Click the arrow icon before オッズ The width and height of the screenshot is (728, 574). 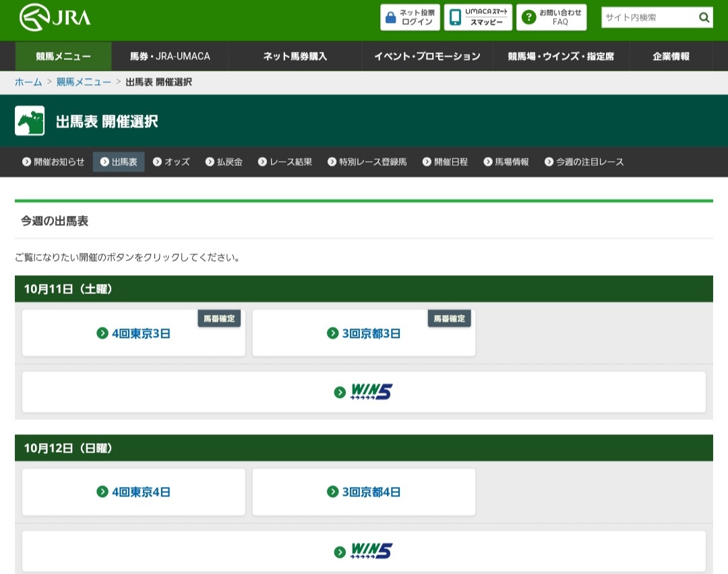157,162
